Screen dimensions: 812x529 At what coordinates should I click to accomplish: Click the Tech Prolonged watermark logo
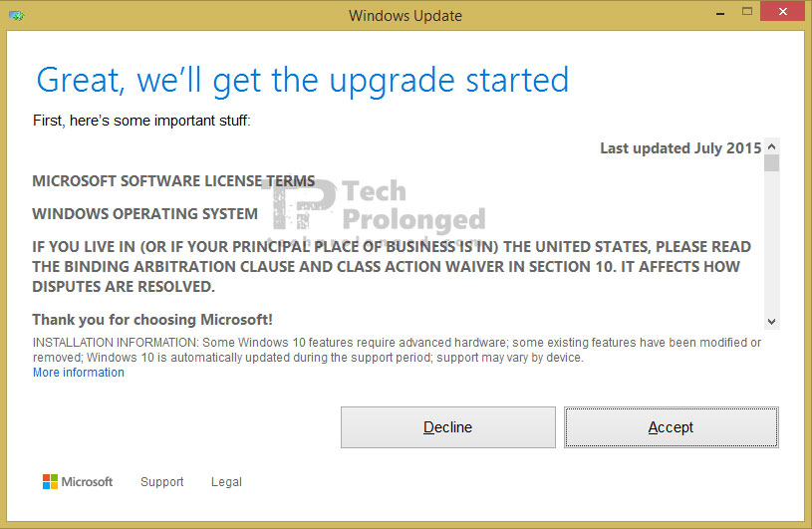click(x=374, y=205)
